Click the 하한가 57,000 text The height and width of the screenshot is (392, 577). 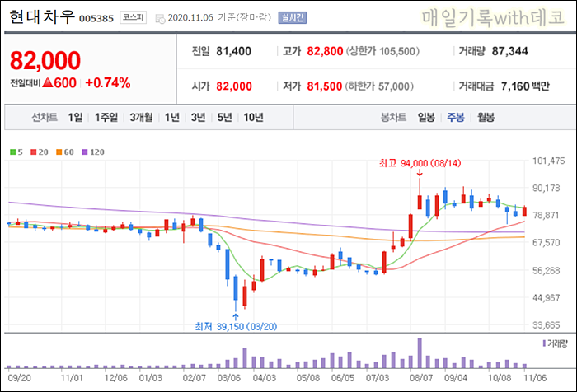[379, 86]
